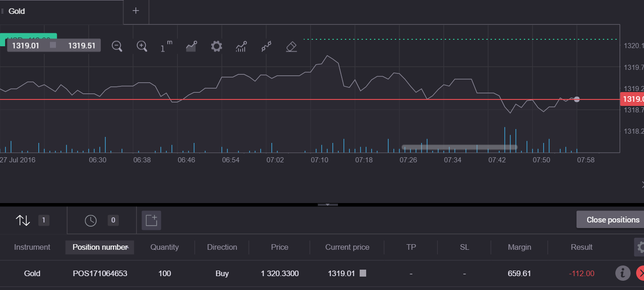Image resolution: width=644 pixels, height=290 pixels.
Task: Click the Result column header
Action: coord(581,247)
